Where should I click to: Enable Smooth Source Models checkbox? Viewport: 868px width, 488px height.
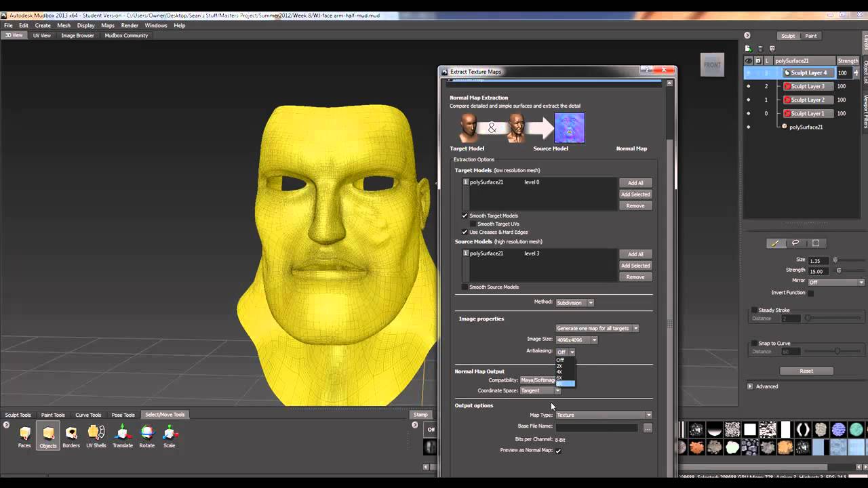tap(465, 287)
